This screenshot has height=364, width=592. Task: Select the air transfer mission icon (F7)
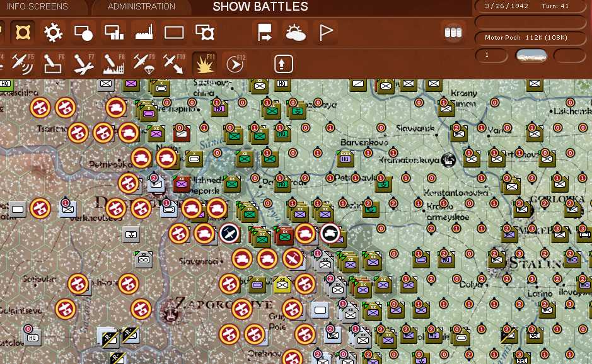(x=84, y=64)
